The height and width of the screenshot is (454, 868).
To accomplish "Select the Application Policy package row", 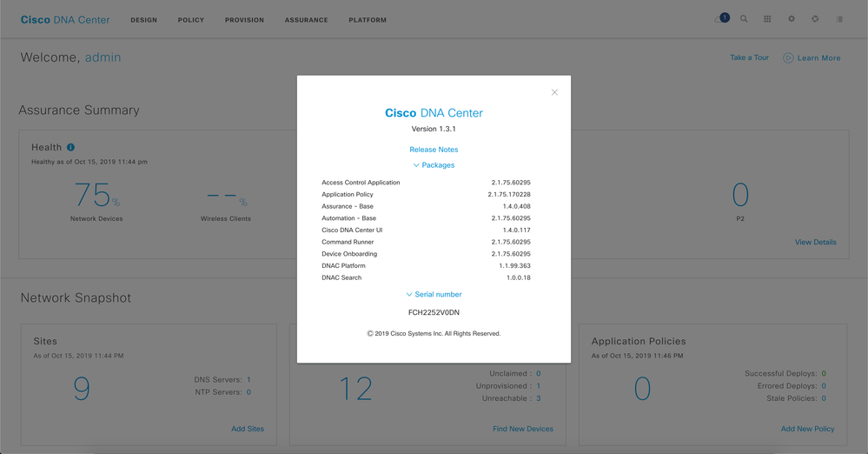I will point(427,195).
